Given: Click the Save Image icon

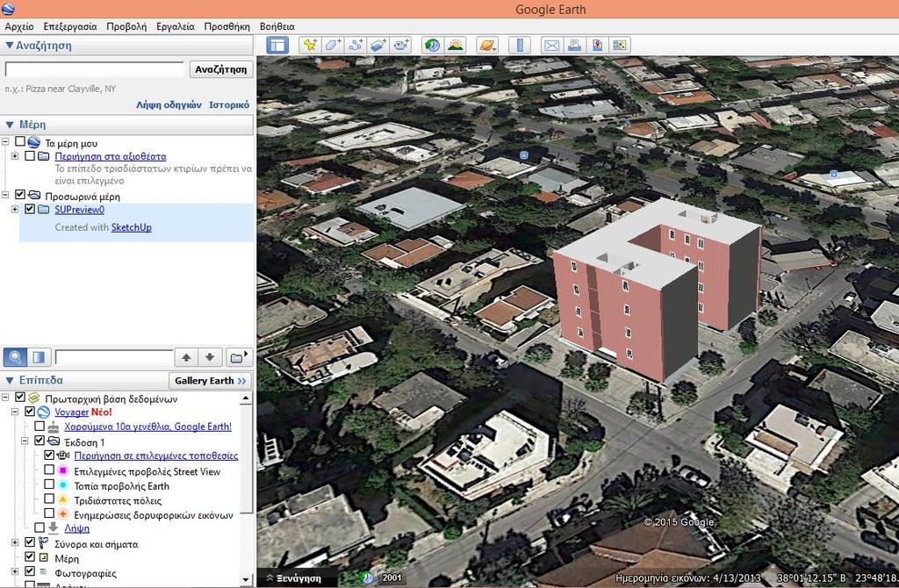Looking at the screenshot, I should pos(619,46).
